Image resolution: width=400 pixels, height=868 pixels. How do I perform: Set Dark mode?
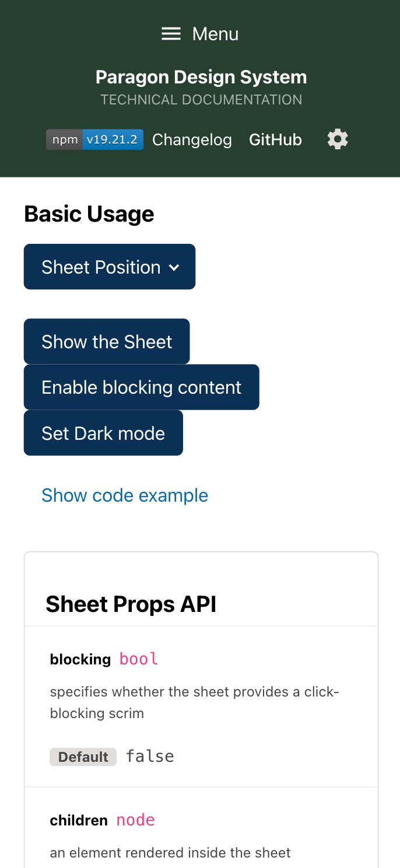tap(103, 432)
